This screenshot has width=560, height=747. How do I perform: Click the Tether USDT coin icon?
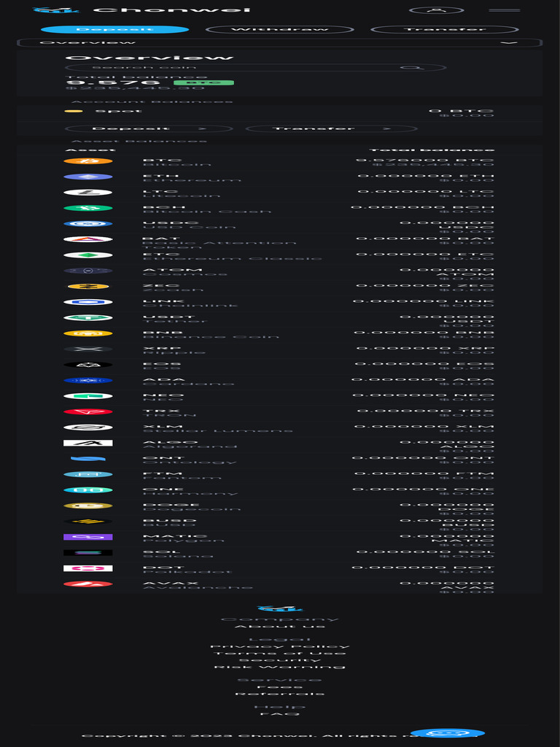click(88, 318)
